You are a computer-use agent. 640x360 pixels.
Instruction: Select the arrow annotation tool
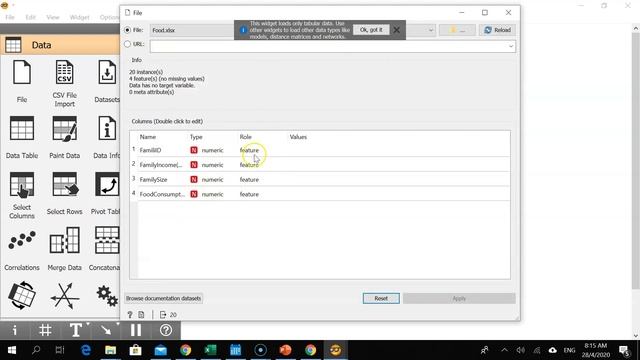point(106,330)
